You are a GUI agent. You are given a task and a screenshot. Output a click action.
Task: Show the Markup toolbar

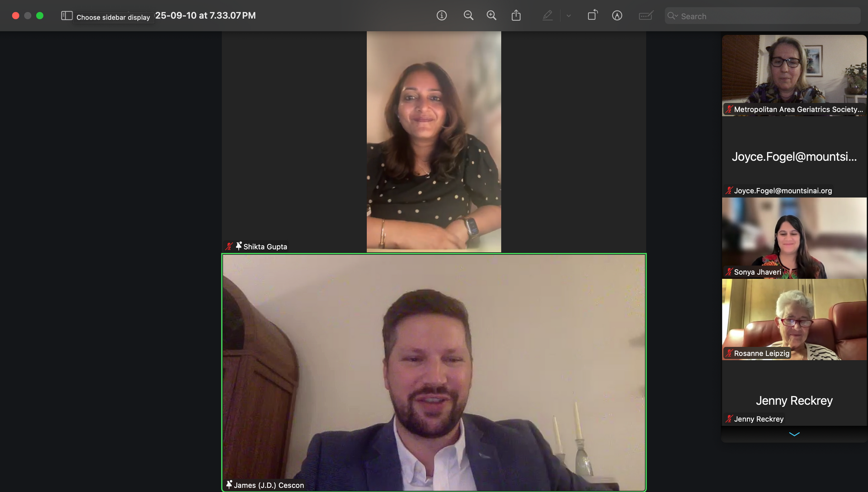617,16
